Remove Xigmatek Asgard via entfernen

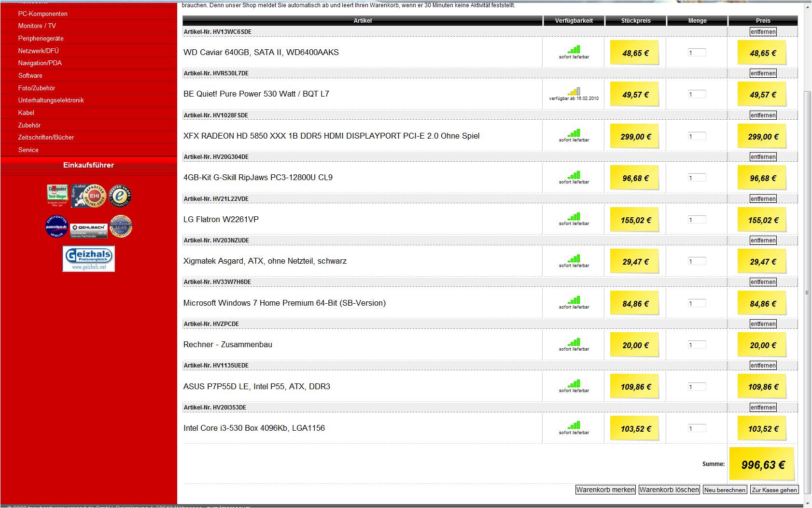pyautogui.click(x=763, y=240)
